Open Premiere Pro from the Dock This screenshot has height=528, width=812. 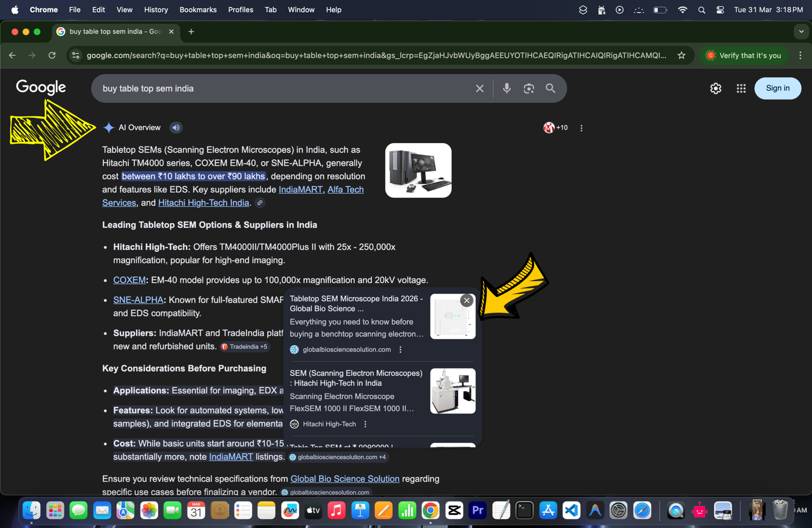478,510
